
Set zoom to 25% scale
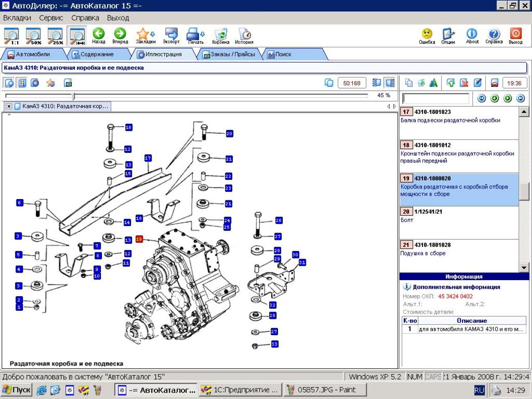[55, 36]
